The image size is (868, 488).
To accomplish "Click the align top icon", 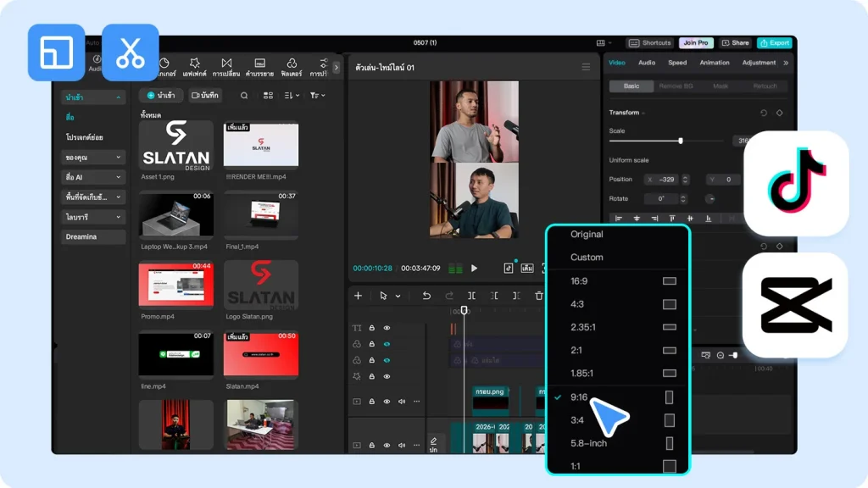I will [672, 219].
